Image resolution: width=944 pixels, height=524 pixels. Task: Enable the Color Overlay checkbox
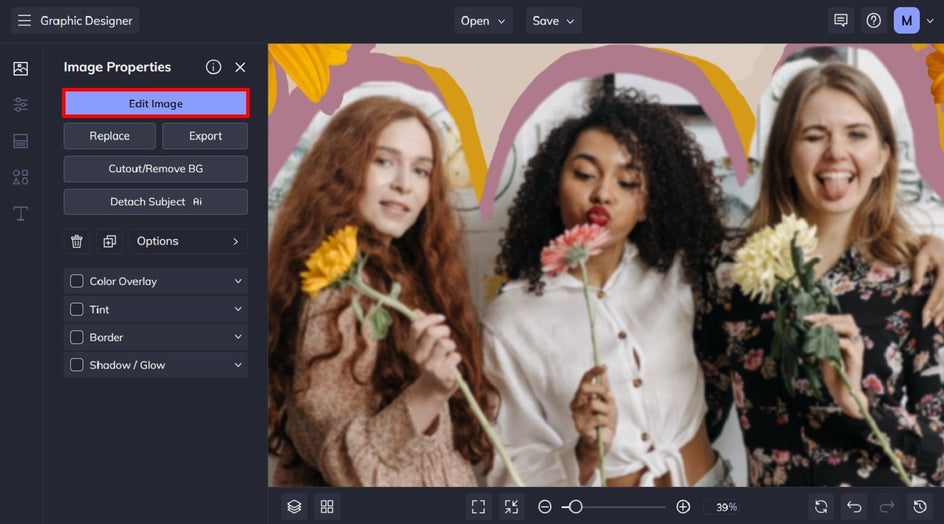[77, 282]
